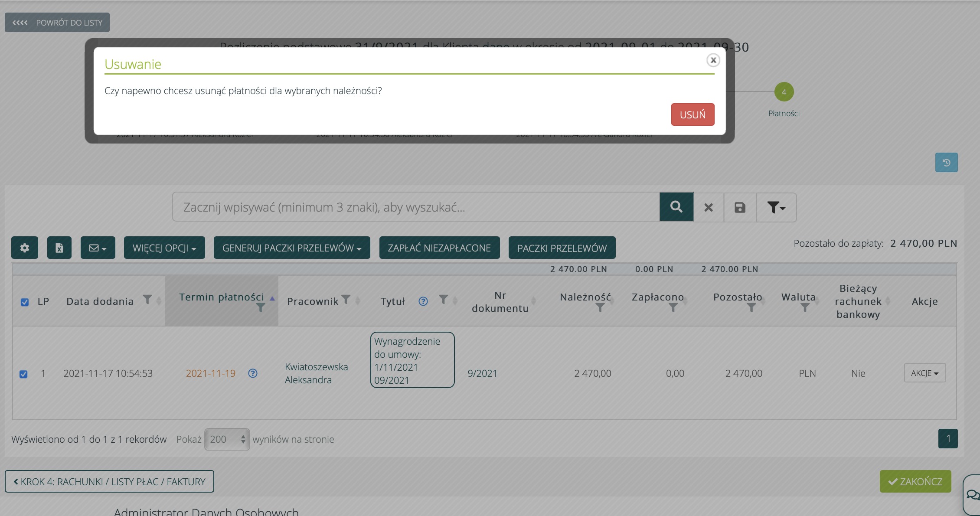Clear search with the X icon
The height and width of the screenshot is (516, 980).
[x=709, y=207]
